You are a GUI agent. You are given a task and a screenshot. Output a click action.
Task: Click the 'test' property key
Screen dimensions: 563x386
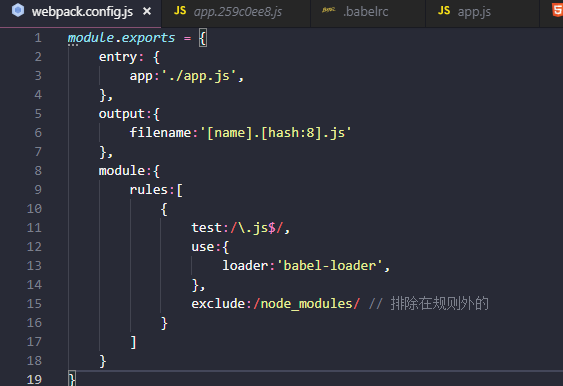pyautogui.click(x=206, y=228)
